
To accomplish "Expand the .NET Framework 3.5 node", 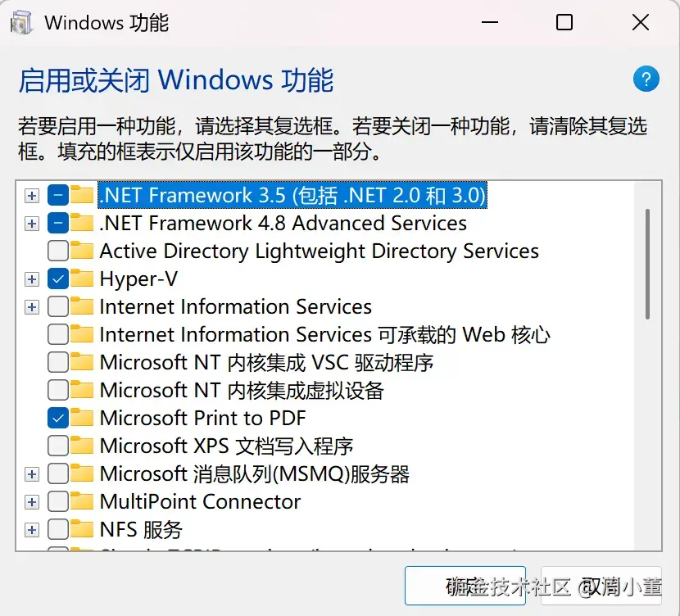I will click(x=31, y=196).
